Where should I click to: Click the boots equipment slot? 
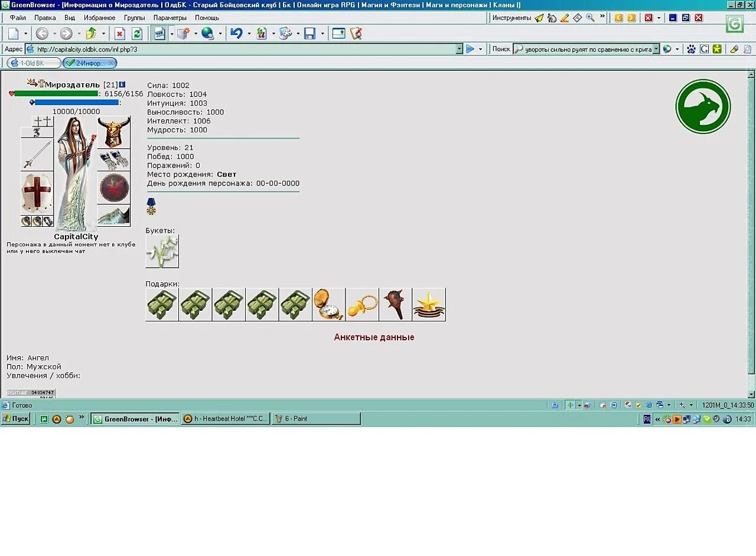coord(114,216)
